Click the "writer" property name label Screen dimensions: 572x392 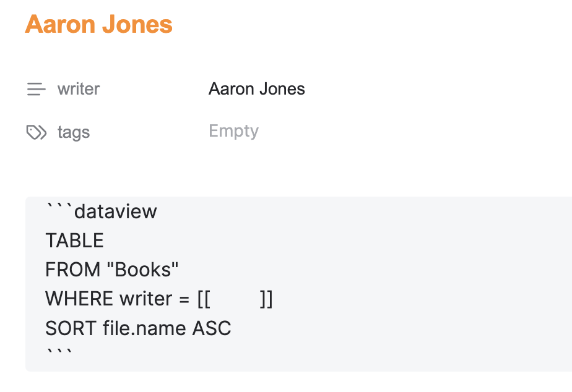(x=79, y=89)
